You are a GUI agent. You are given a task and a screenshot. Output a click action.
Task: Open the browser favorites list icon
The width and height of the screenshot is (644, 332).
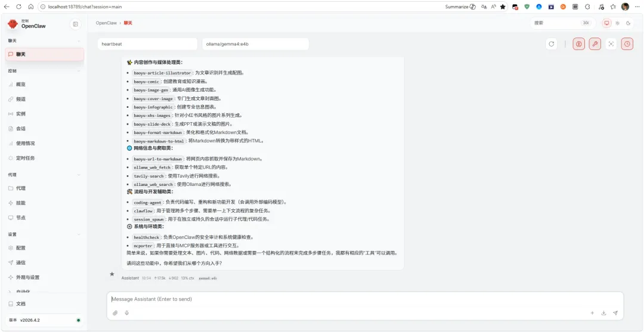(613, 7)
